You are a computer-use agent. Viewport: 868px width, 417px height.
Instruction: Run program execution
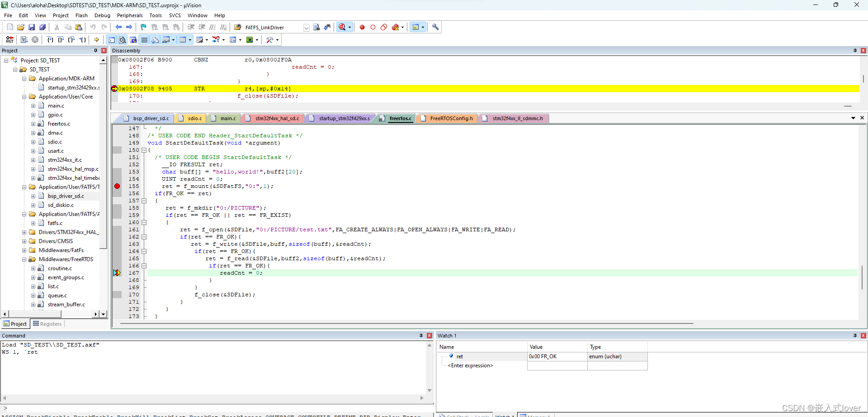tap(24, 40)
